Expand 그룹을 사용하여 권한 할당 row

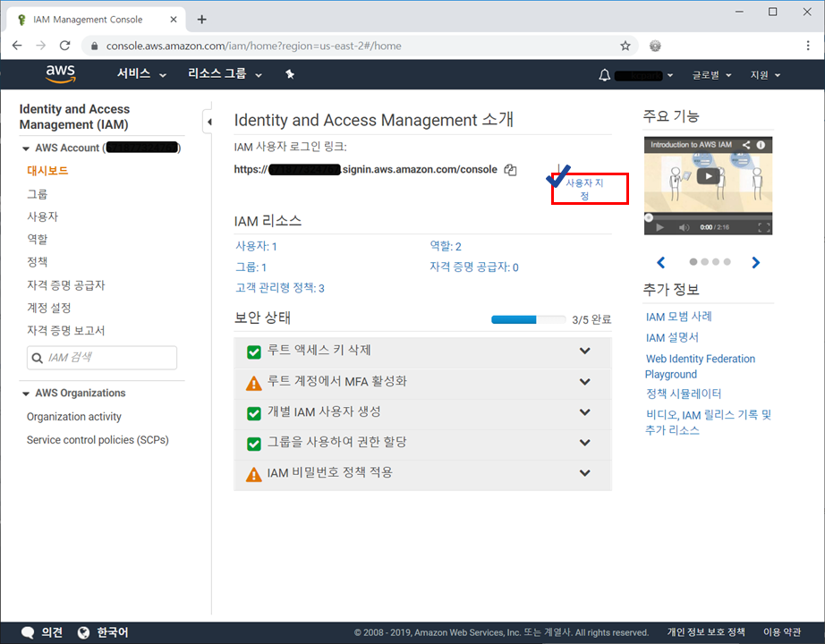(584, 443)
